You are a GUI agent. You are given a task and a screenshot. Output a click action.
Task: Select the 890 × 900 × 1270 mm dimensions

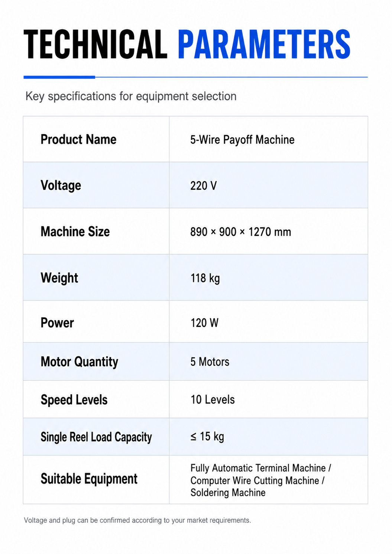point(240,232)
